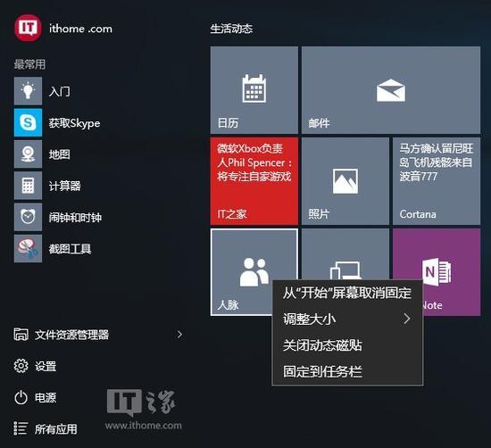Click the 截图工具 text label
The width and height of the screenshot is (491, 448).
pyautogui.click(x=70, y=249)
